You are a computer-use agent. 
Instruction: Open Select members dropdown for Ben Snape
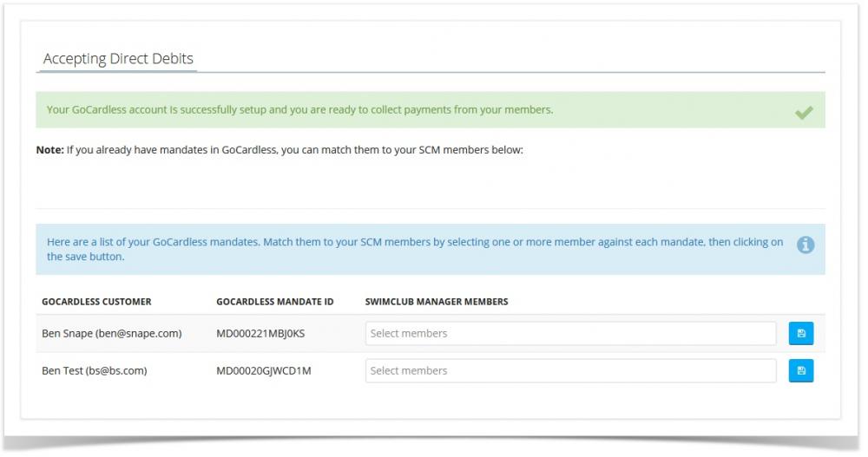[570, 333]
